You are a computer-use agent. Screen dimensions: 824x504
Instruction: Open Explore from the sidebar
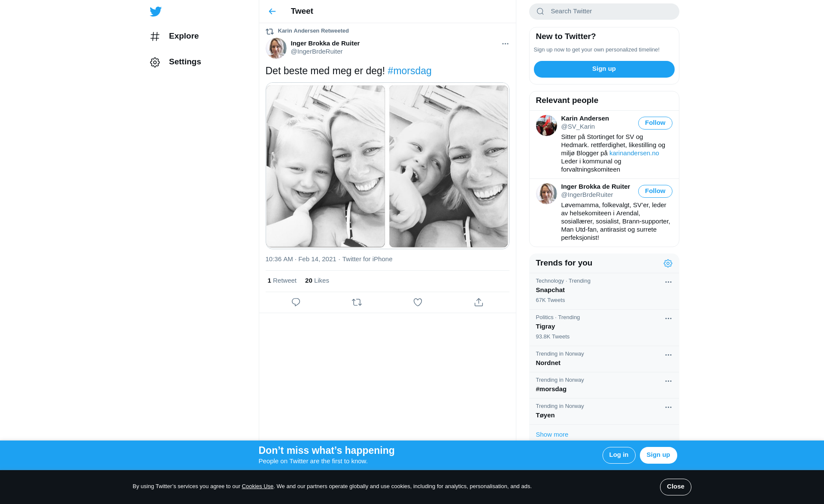(175, 36)
